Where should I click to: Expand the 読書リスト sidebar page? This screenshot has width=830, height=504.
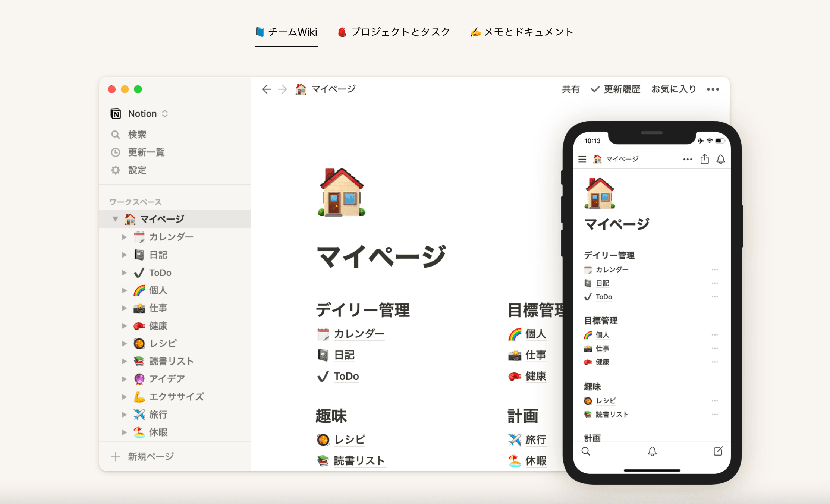[x=124, y=361]
